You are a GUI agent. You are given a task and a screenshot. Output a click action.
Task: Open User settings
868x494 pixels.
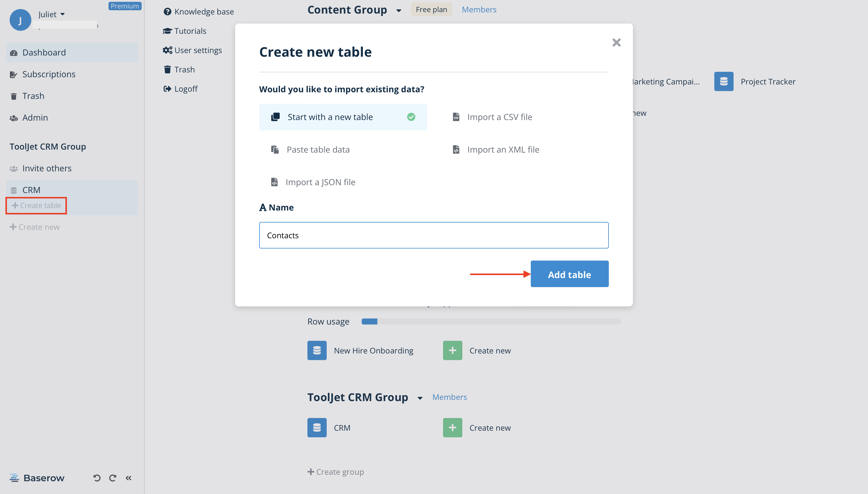point(198,50)
